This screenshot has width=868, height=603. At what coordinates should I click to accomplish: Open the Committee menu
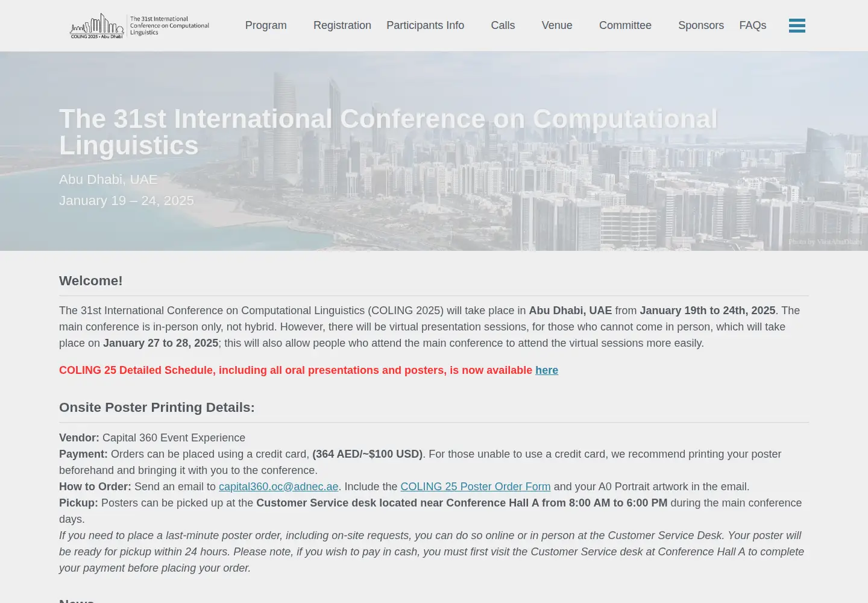tap(625, 25)
